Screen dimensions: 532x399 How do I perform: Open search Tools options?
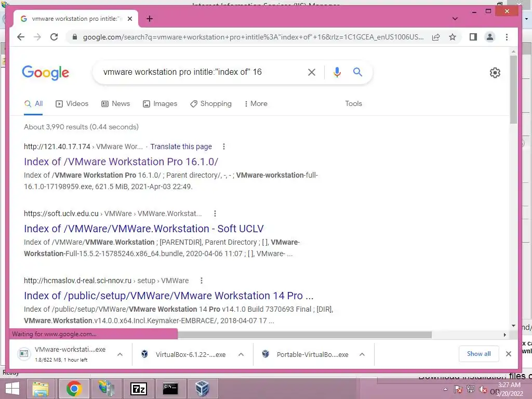(353, 104)
